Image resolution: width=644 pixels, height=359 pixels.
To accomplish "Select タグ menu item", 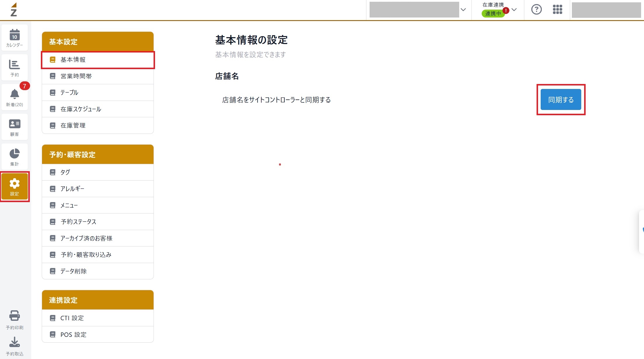I will point(98,172).
